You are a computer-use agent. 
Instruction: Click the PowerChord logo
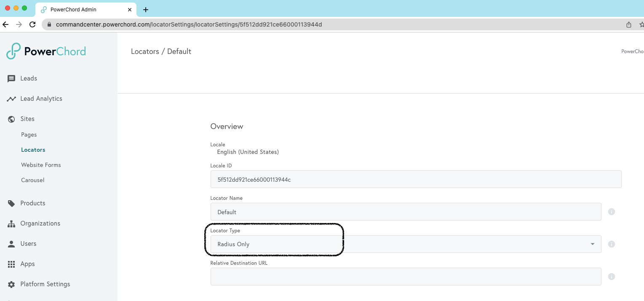[46, 51]
